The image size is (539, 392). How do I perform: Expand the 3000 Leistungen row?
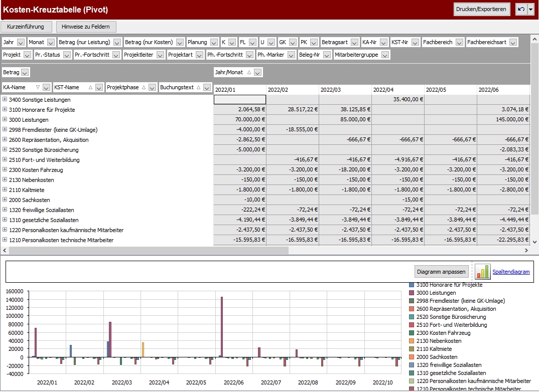click(5, 120)
